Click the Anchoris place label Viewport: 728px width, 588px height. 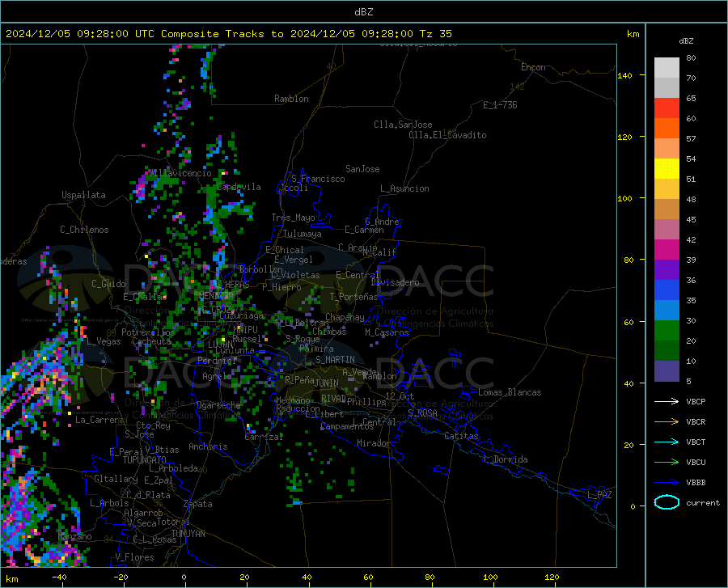208,446
